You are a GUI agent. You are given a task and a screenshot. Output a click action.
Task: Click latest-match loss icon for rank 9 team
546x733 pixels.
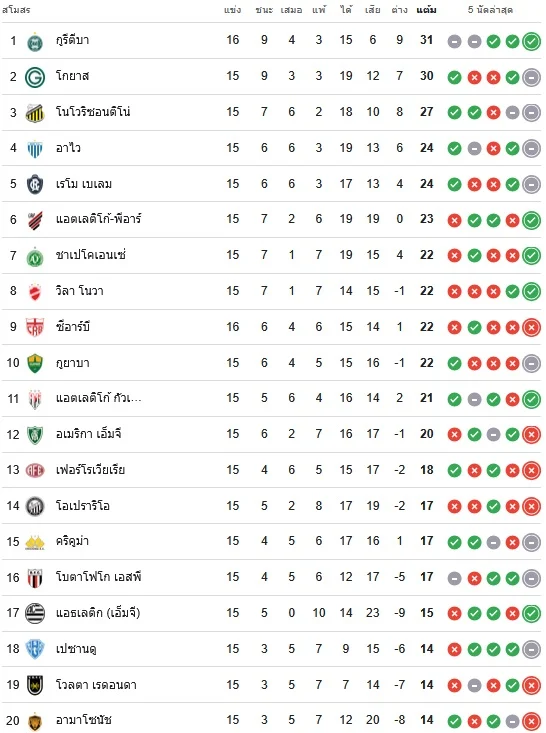click(532, 328)
